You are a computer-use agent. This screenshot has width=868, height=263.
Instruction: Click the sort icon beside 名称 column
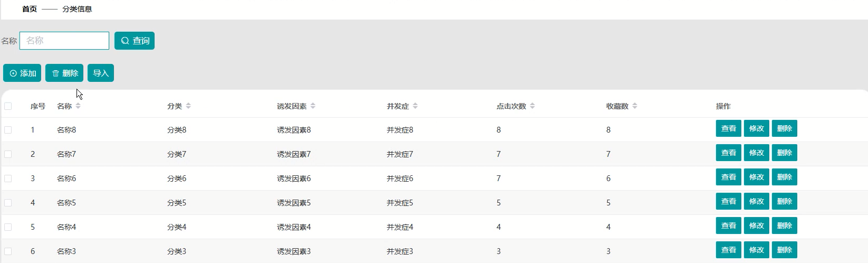coord(78,106)
